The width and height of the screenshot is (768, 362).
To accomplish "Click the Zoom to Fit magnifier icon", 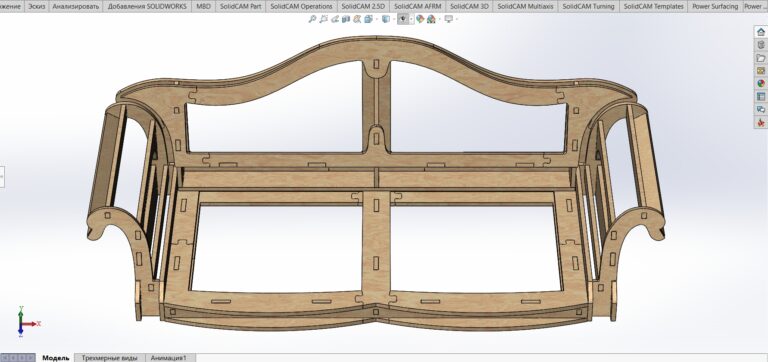I will 312,19.
